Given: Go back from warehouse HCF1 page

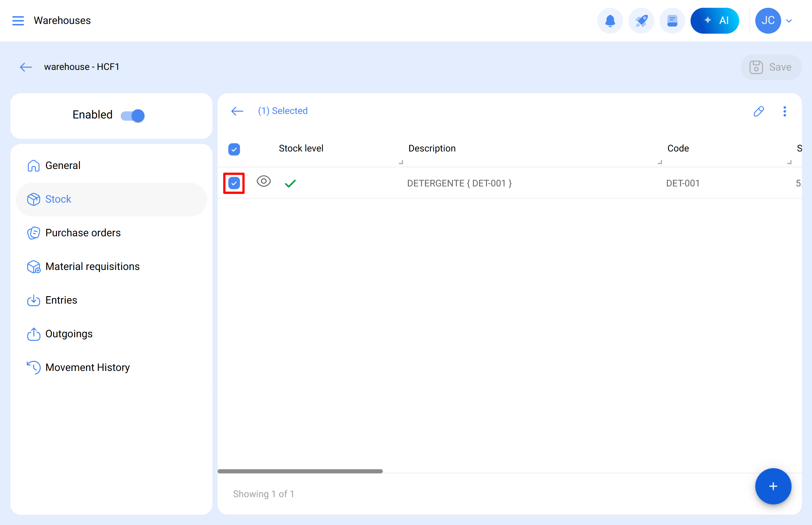Looking at the screenshot, I should click(x=26, y=67).
